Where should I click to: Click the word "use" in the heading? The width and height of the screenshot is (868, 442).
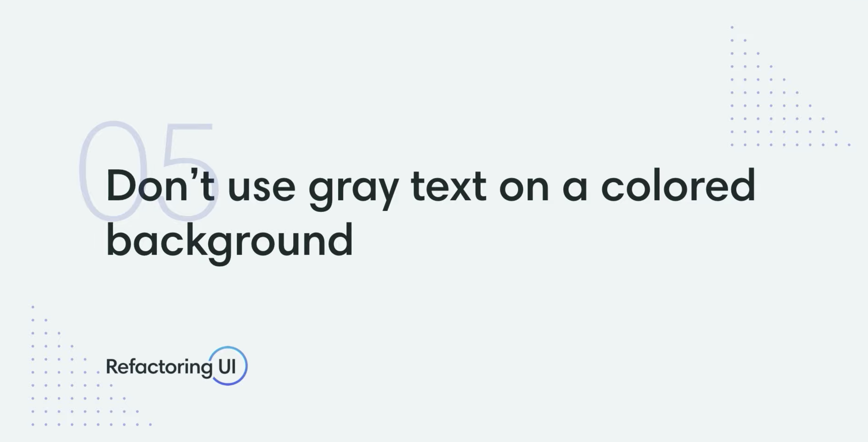pos(262,187)
